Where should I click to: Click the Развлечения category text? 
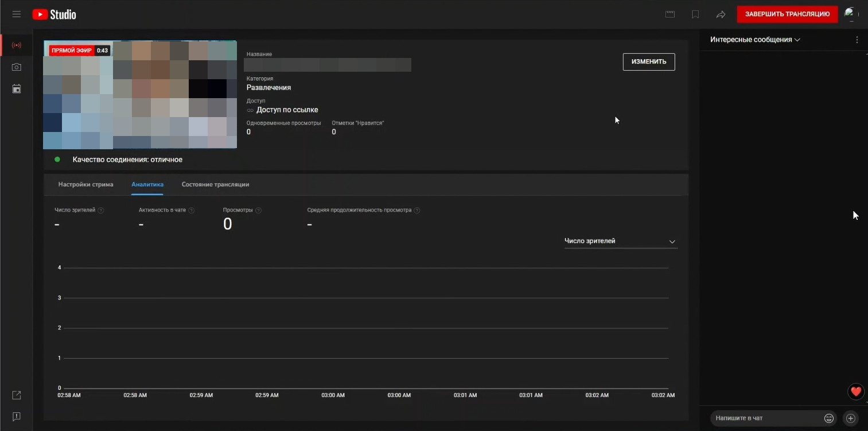tap(268, 88)
